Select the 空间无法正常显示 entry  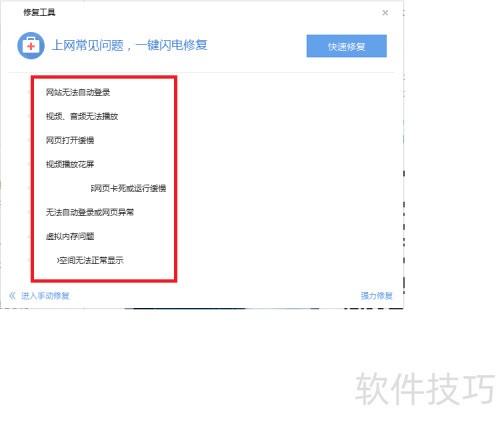[x=90, y=260]
